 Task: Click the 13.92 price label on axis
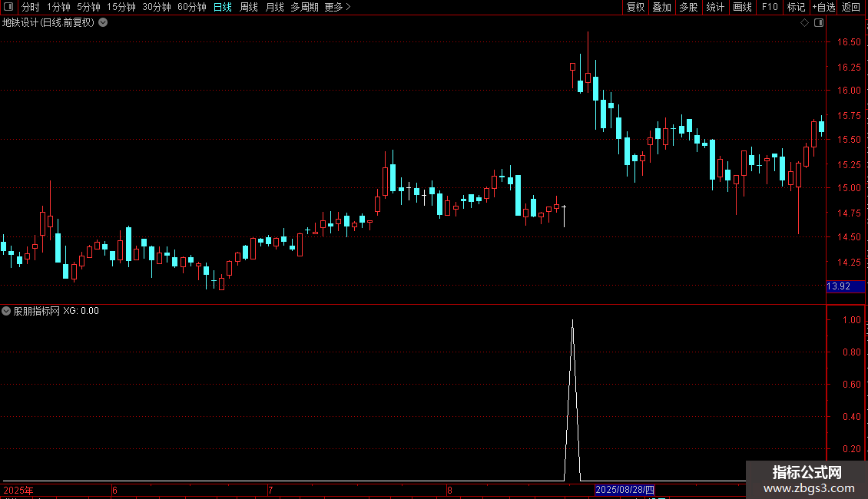click(845, 286)
